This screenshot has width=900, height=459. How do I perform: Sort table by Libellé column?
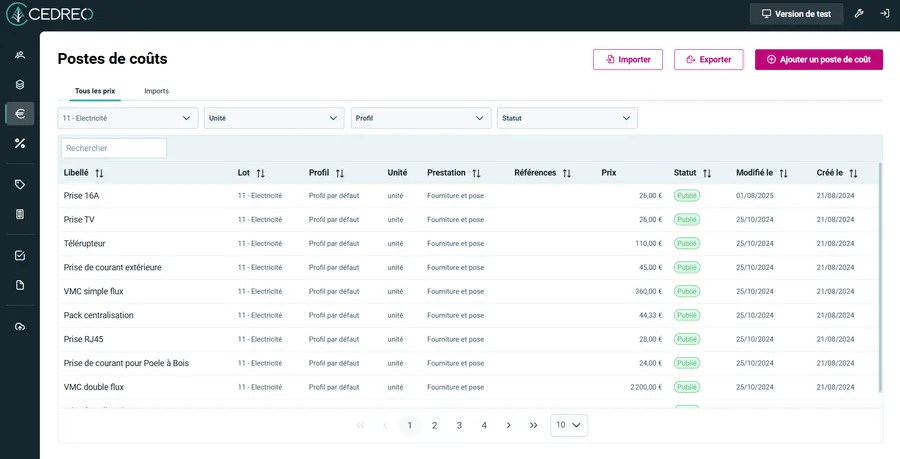coord(98,173)
